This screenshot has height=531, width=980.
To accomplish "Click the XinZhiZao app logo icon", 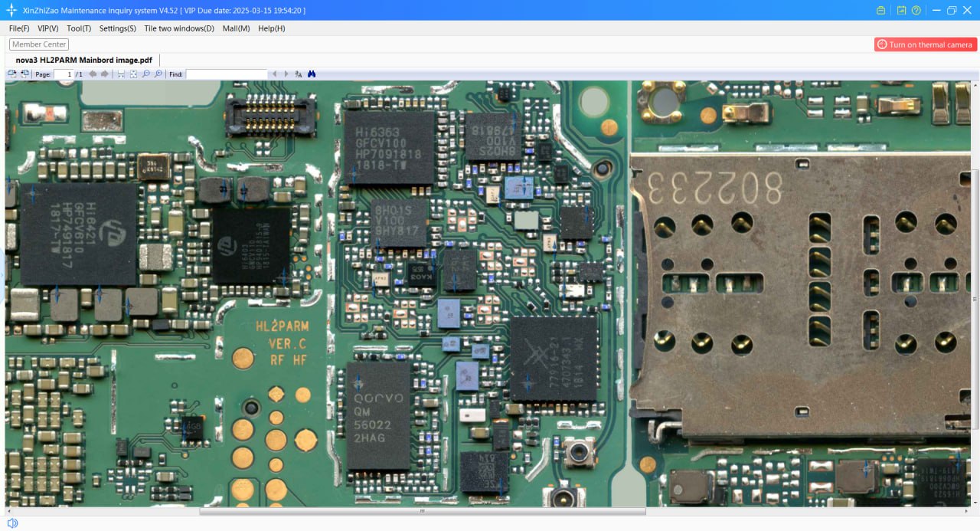I will 11,10.
